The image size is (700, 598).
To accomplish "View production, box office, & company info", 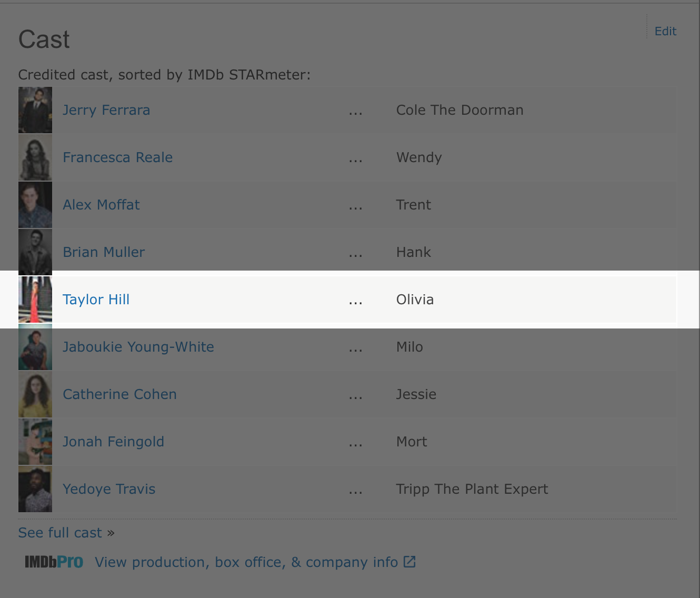I will pyautogui.click(x=246, y=562).
